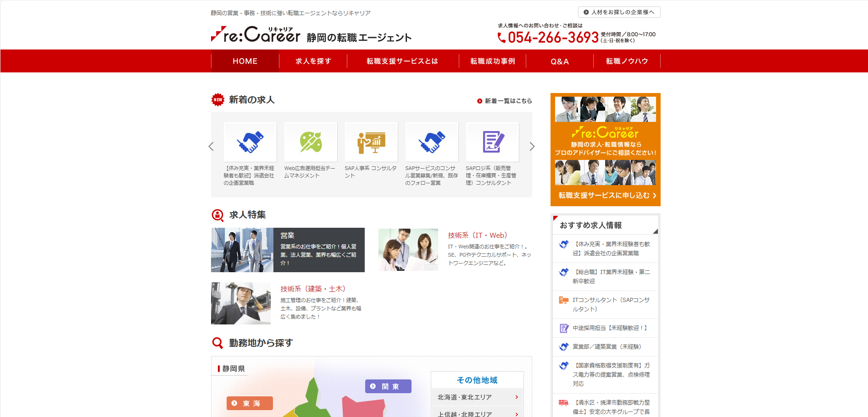Click the notepad icon beside 中途採用担当
This screenshot has height=417, width=868.
tap(564, 328)
